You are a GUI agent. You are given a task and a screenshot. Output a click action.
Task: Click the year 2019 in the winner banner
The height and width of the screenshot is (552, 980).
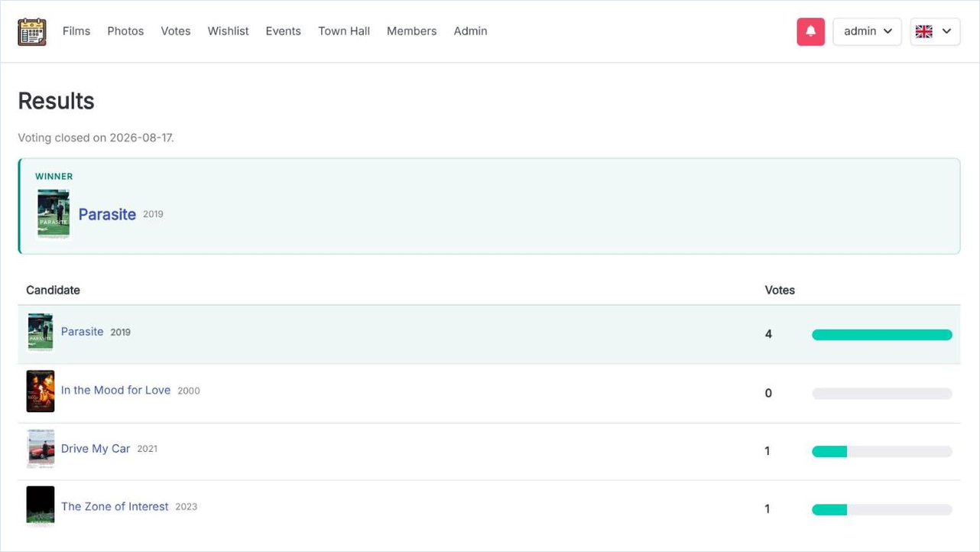point(153,215)
